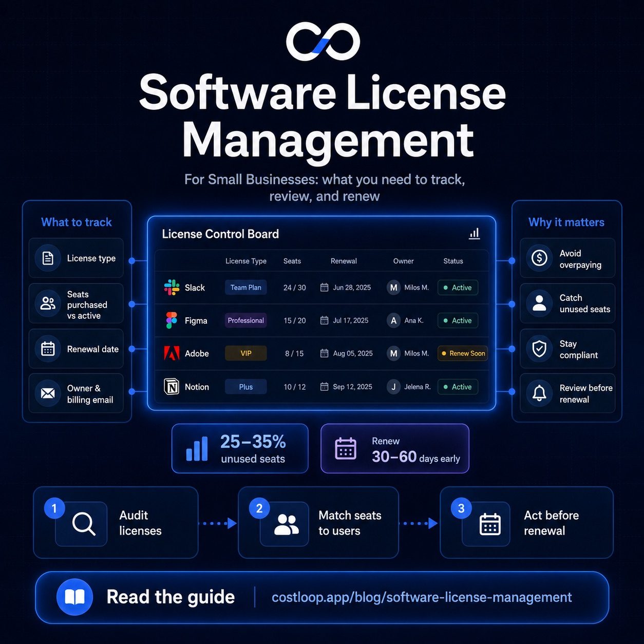Sort by the License Type column header
This screenshot has width=644, height=644.
[x=245, y=261]
